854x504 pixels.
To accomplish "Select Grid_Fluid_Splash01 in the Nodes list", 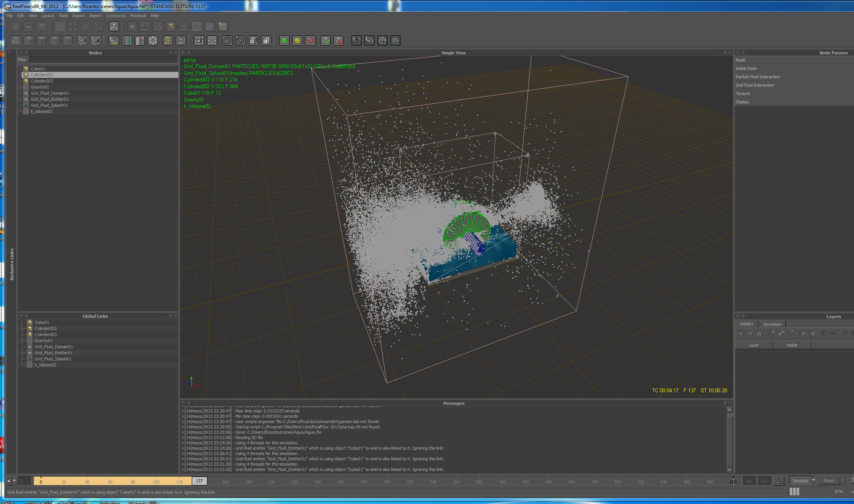I will pos(49,105).
